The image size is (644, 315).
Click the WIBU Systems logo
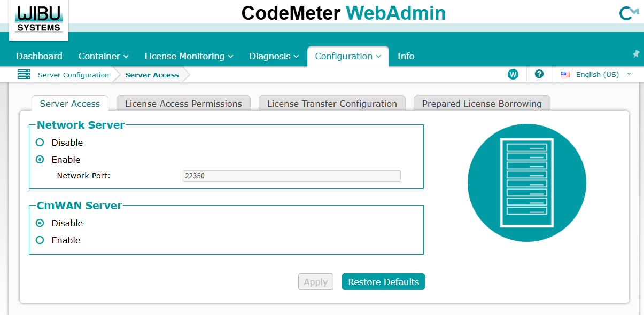(38, 20)
